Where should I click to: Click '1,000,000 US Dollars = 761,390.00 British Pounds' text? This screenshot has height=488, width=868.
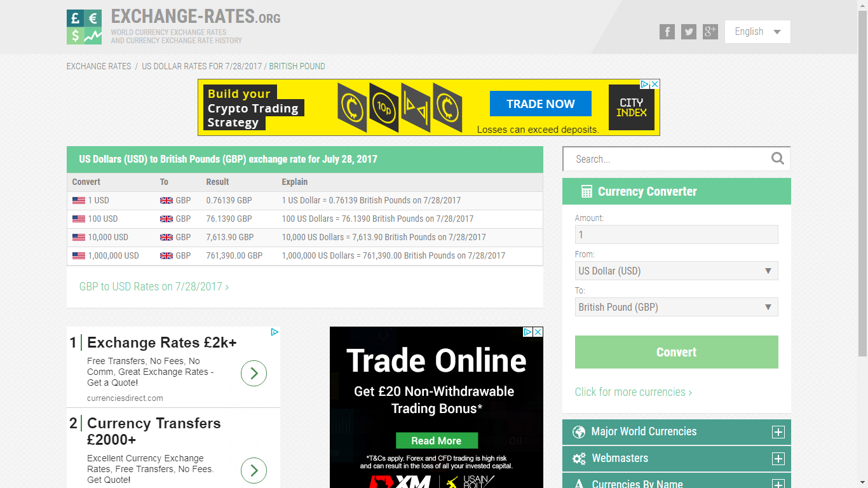(394, 255)
